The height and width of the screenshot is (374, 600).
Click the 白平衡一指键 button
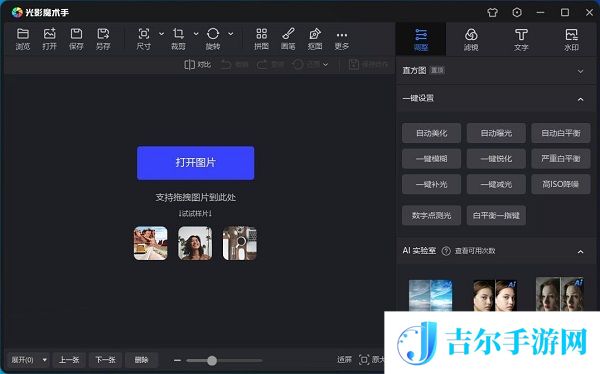click(496, 215)
